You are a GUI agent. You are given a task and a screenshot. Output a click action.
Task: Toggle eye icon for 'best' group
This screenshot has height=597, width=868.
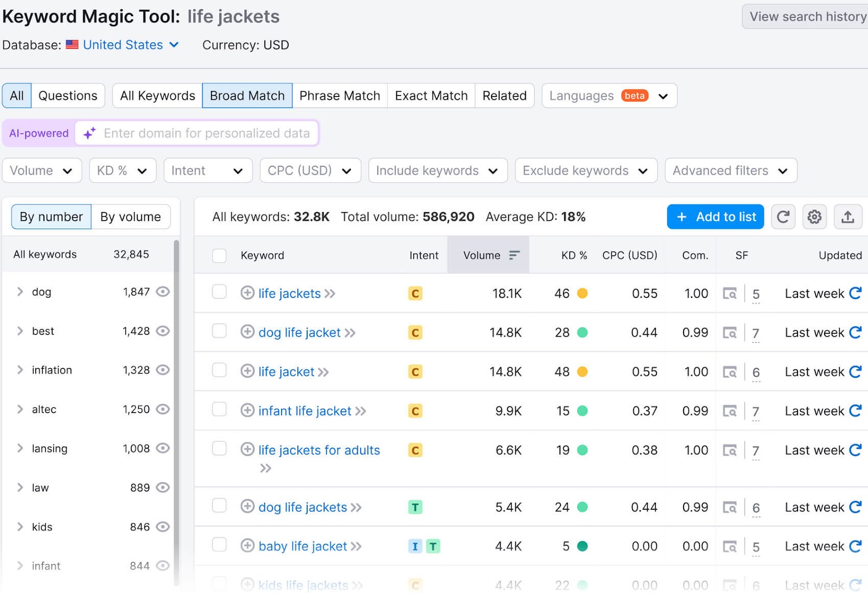[163, 331]
